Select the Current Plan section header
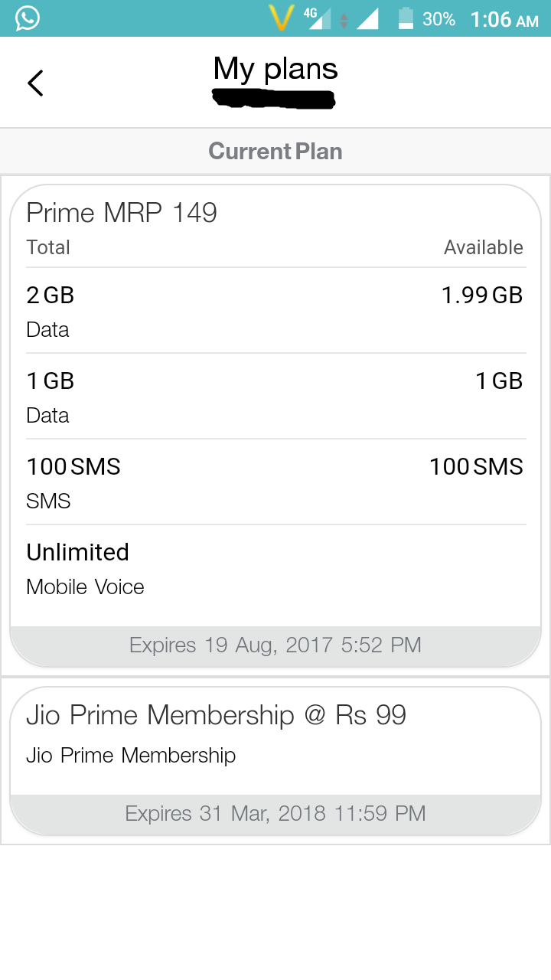The height and width of the screenshot is (980, 551). point(275,151)
